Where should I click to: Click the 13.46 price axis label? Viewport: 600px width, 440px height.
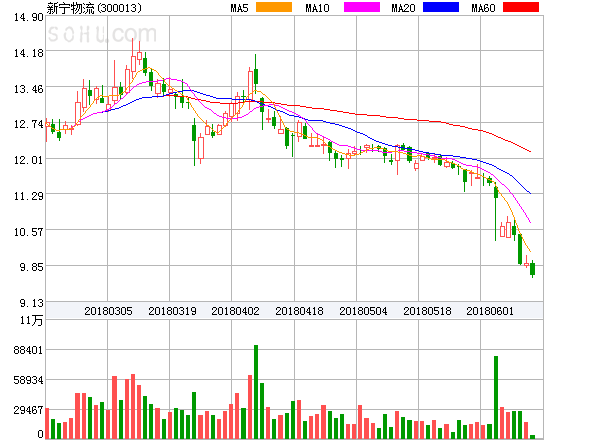click(x=29, y=89)
